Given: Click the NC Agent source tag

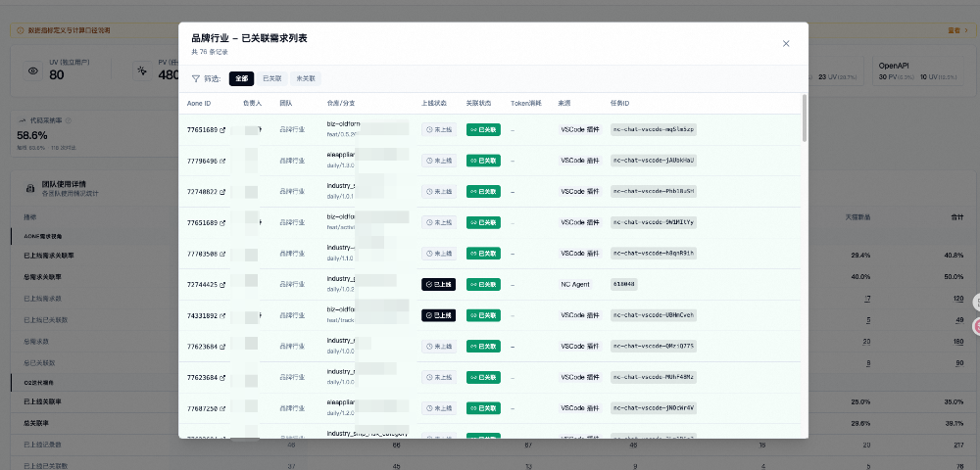Looking at the screenshot, I should pos(575,285).
